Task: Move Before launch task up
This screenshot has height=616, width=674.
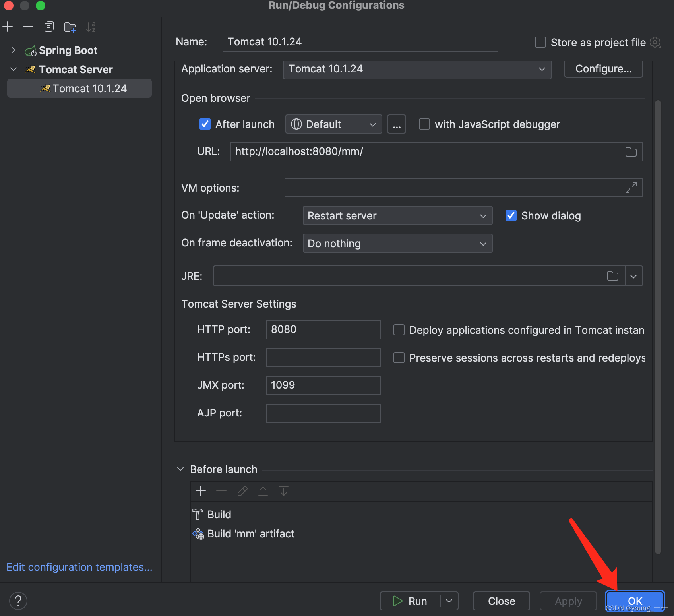Action: click(263, 491)
